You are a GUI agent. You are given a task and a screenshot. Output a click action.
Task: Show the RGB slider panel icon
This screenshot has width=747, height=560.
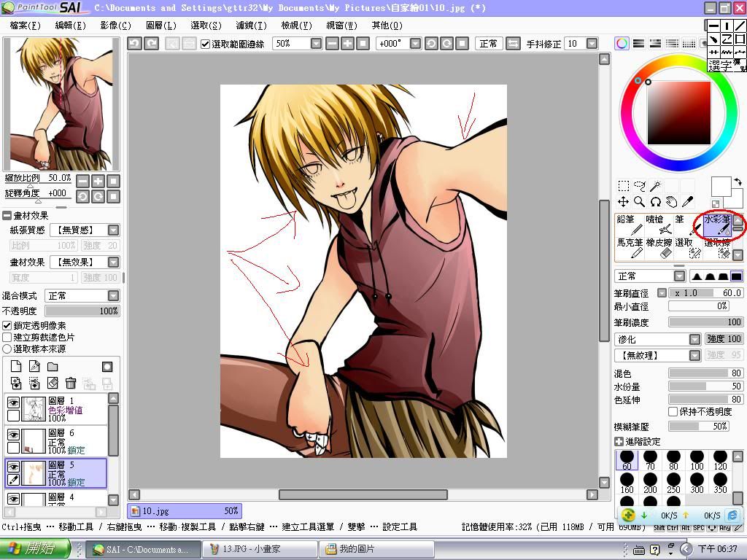pyautogui.click(x=638, y=44)
